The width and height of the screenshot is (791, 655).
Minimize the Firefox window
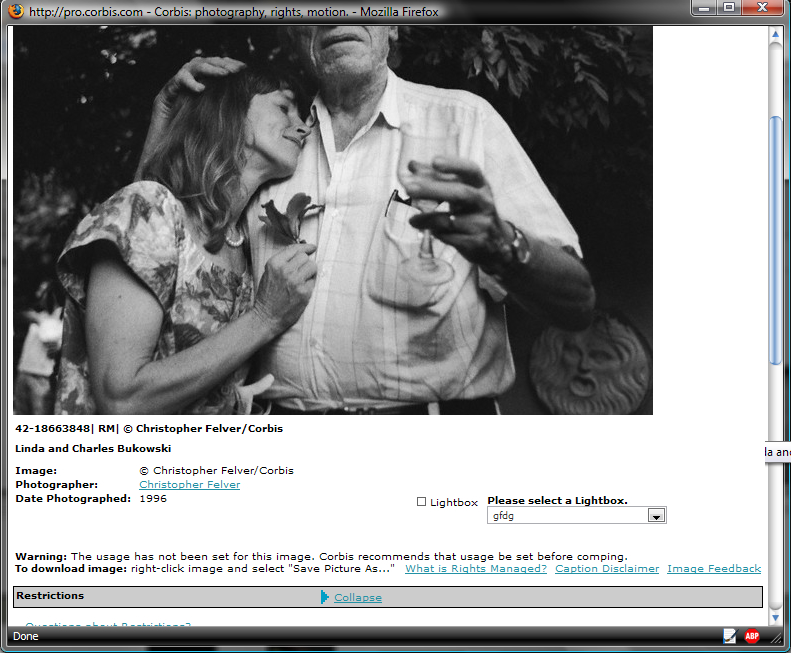[x=704, y=8]
